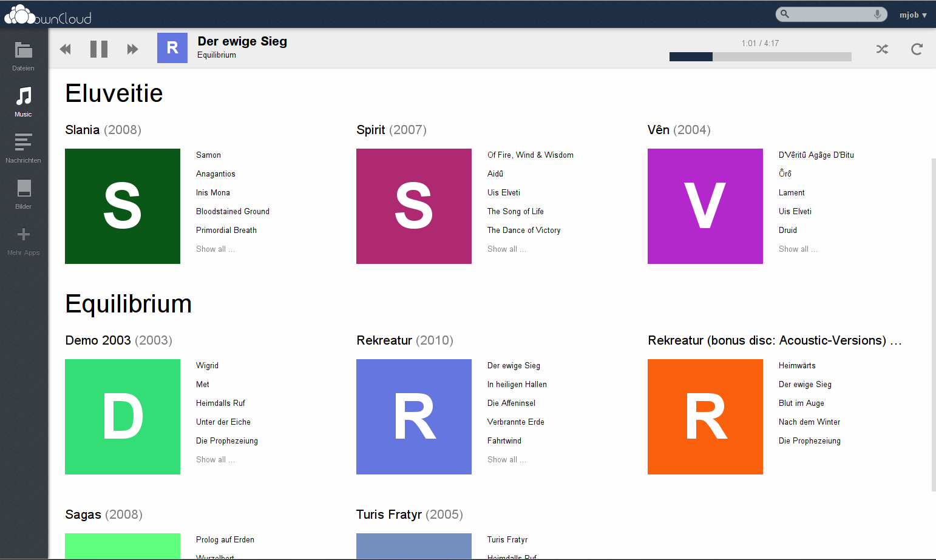936x560 pixels.
Task: Pause the current song
Action: [99, 49]
